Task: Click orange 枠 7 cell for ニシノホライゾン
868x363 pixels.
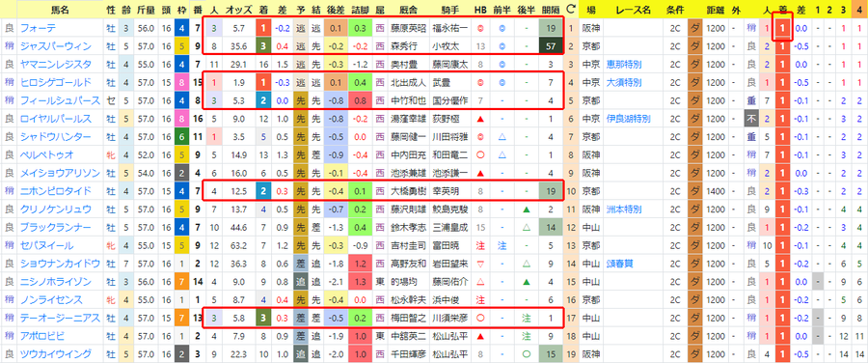Action: (x=181, y=282)
